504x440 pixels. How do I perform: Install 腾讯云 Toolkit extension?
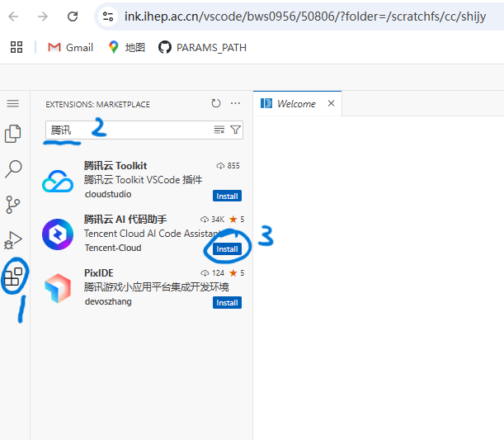coord(227,196)
